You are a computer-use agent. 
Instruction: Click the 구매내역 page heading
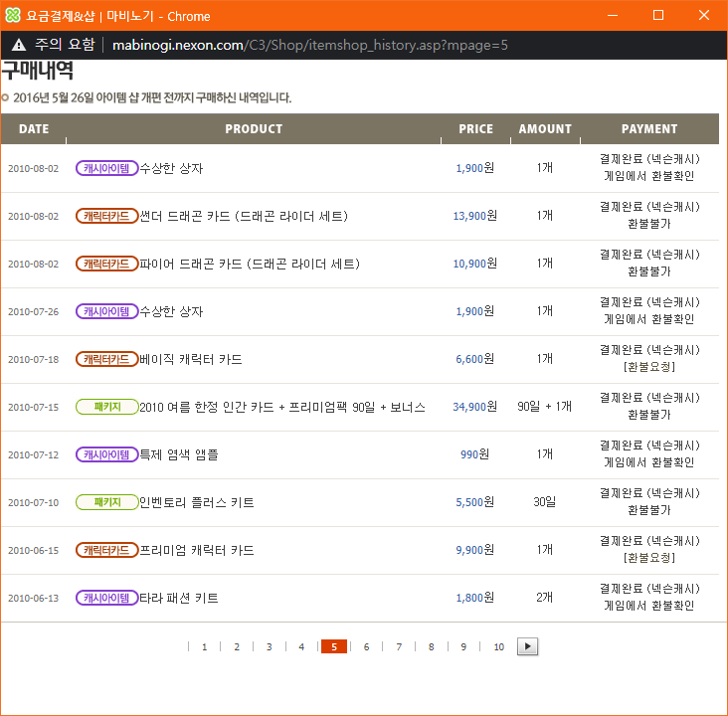pyautogui.click(x=37, y=71)
